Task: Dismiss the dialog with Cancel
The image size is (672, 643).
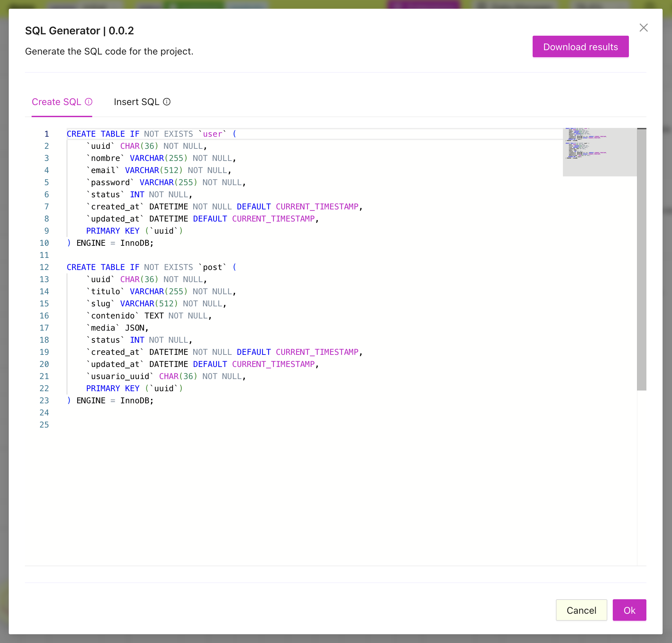Action: click(x=581, y=610)
